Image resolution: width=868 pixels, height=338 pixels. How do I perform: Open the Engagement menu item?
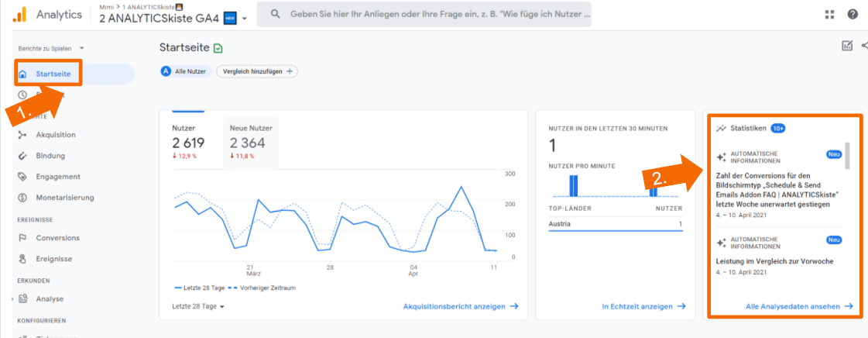[58, 177]
